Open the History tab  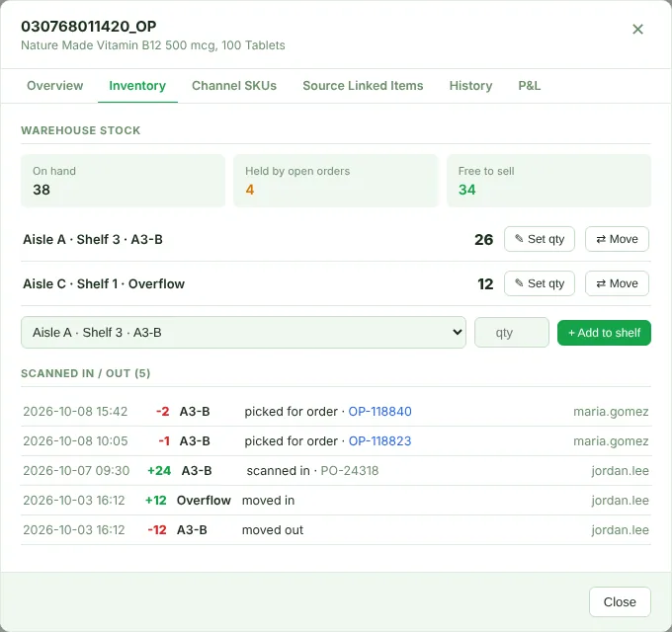point(470,86)
